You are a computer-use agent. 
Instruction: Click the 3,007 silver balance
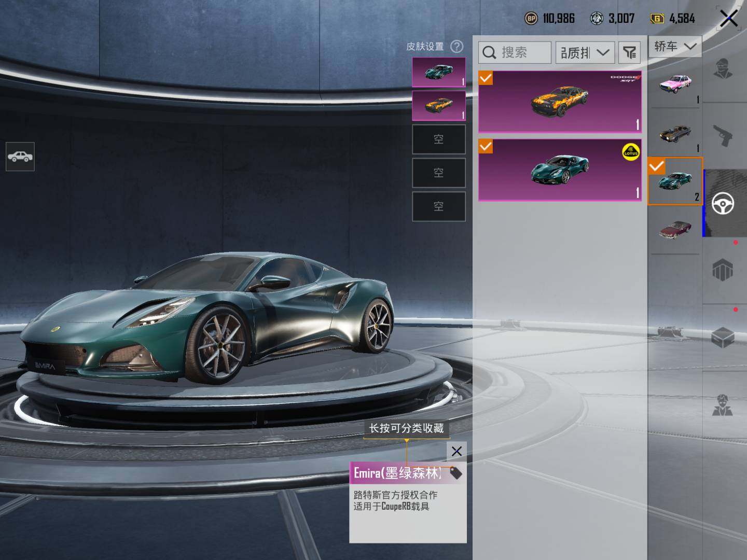pos(621,19)
